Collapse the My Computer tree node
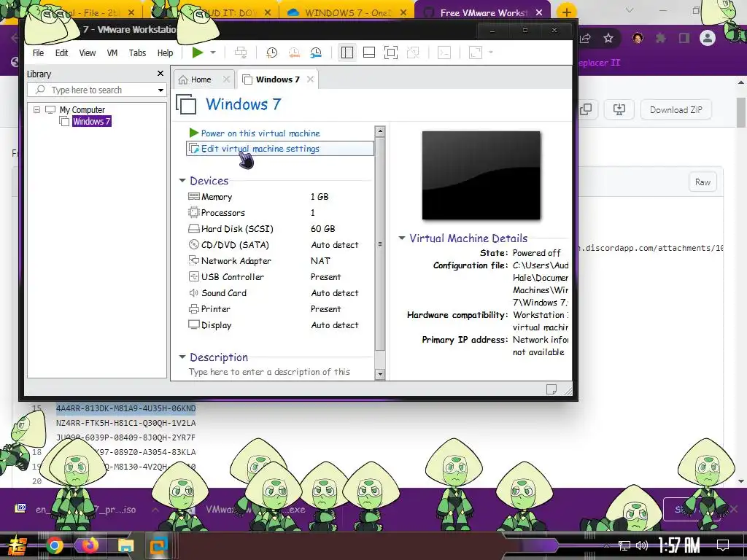The width and height of the screenshot is (747, 560). 36,109
